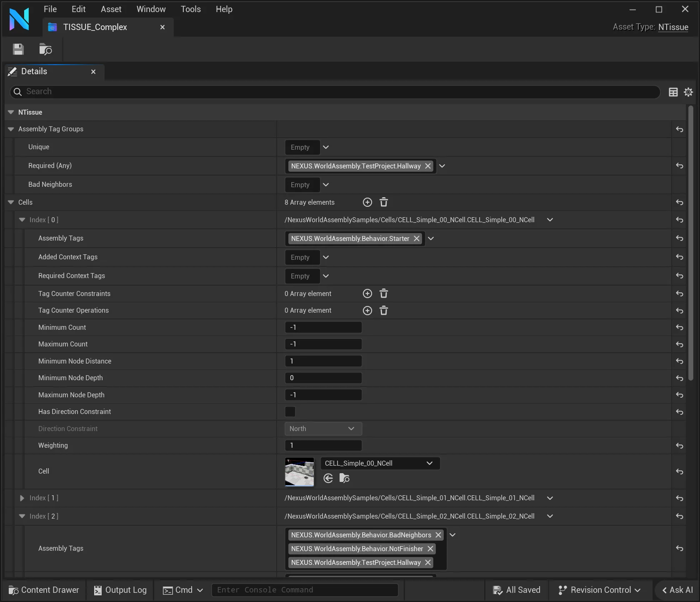
Task: Reset Required (Any) to default value
Action: click(x=680, y=166)
